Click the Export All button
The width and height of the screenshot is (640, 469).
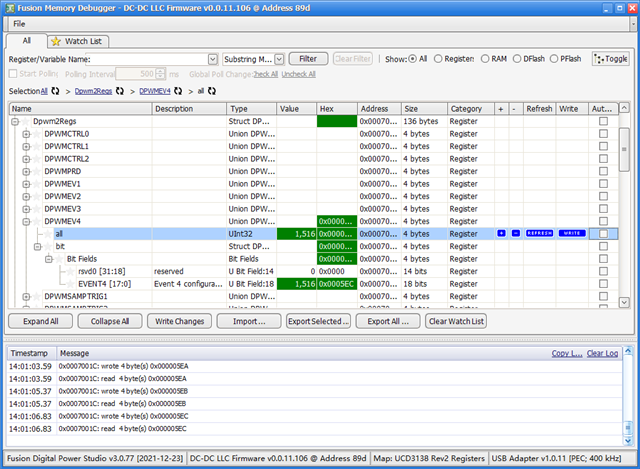[x=388, y=321]
